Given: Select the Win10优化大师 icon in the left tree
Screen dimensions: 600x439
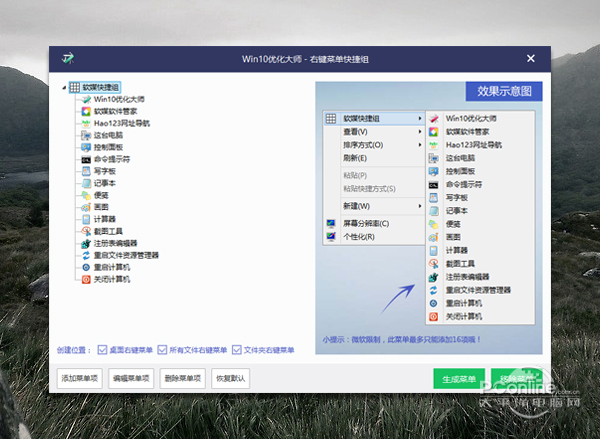Looking at the screenshot, I should [x=86, y=100].
